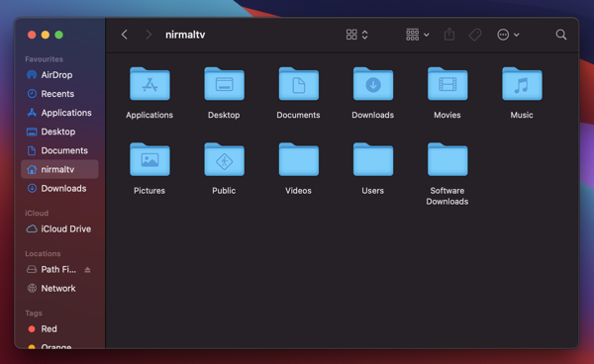Click the Software Downloads folder name
This screenshot has height=364, width=594.
pyautogui.click(x=447, y=196)
